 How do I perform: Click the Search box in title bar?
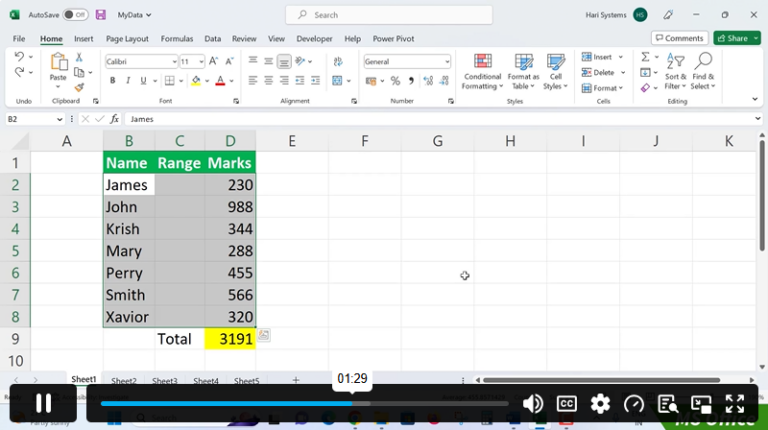pyautogui.click(x=389, y=15)
